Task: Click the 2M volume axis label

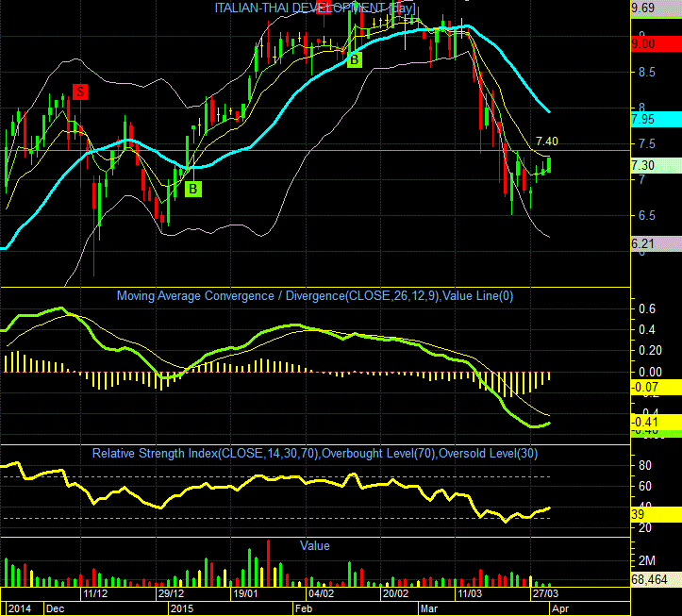Action: coord(647,560)
